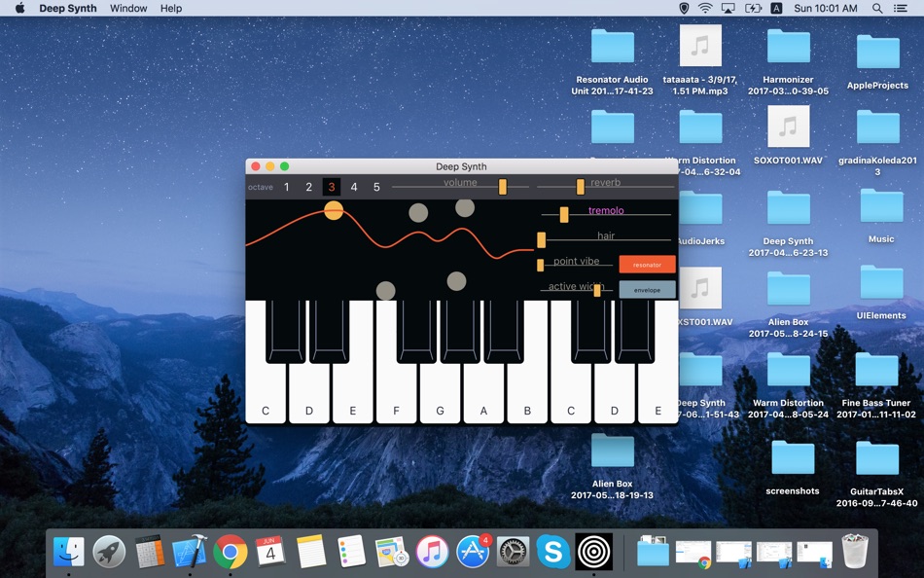Open Calculator from the Dock
The width and height of the screenshot is (924, 578).
149,552
